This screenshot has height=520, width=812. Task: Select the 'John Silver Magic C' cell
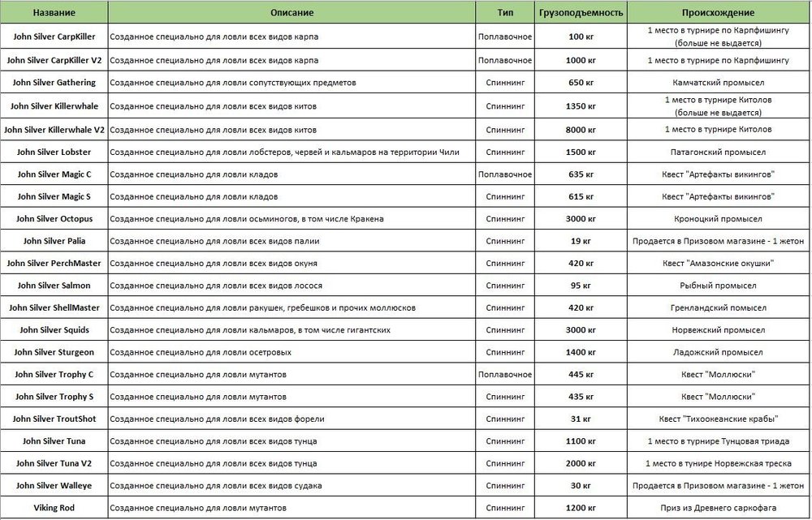tap(54, 174)
